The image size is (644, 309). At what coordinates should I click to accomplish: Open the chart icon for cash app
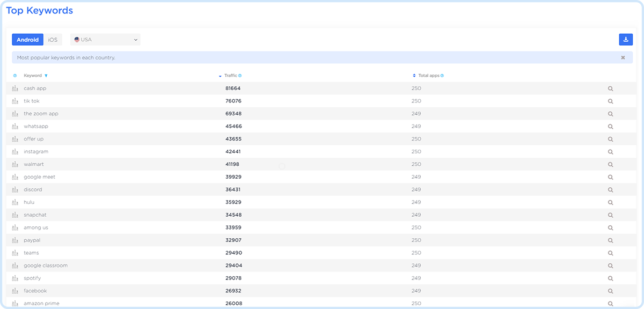pyautogui.click(x=15, y=89)
